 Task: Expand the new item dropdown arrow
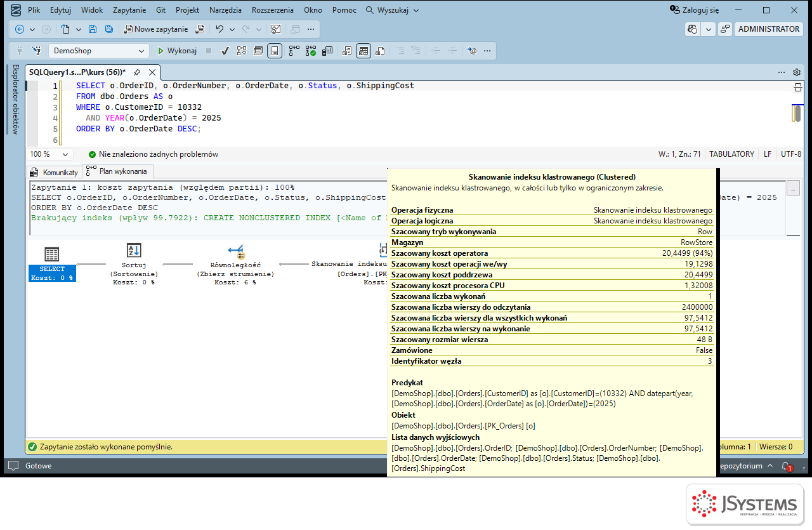pyautogui.click(x=79, y=29)
